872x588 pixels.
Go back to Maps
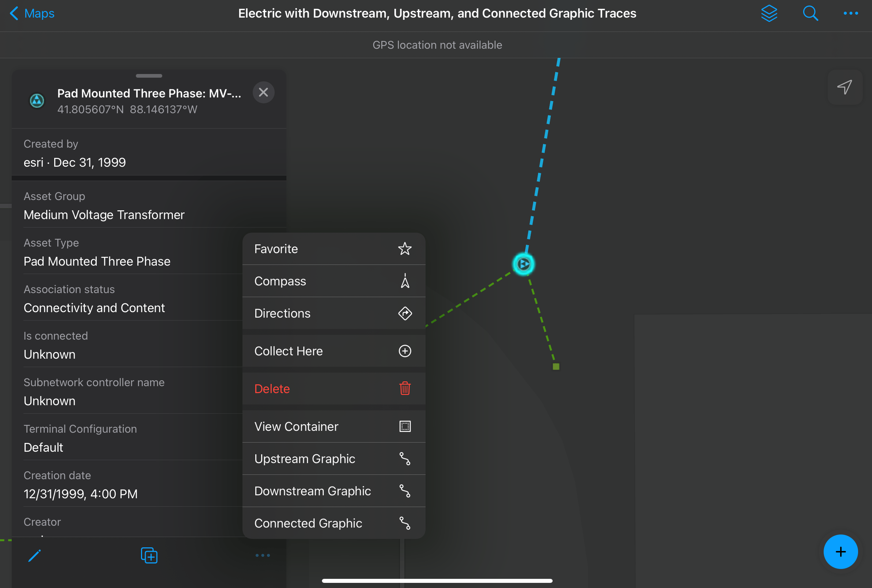pos(32,14)
